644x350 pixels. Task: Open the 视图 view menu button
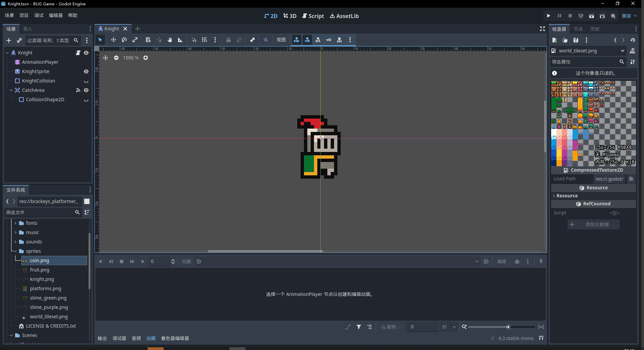[x=281, y=40]
